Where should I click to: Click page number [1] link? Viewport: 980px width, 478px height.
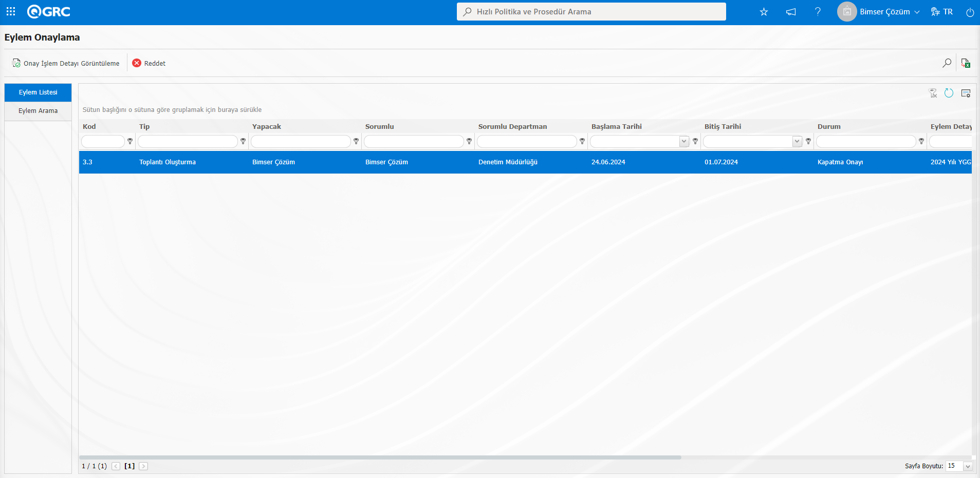coord(130,466)
